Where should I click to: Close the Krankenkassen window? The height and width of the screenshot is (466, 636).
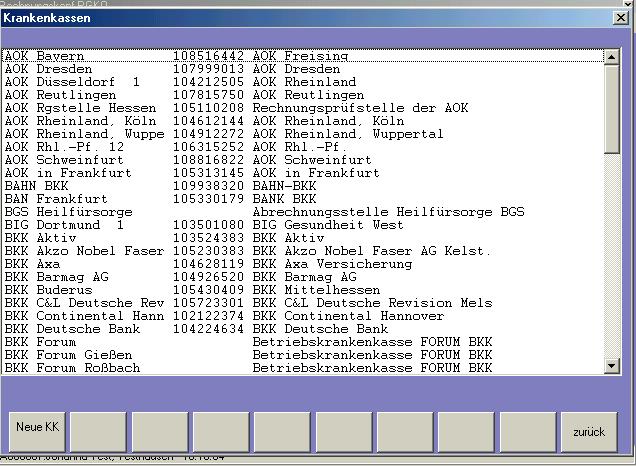pos(621,18)
